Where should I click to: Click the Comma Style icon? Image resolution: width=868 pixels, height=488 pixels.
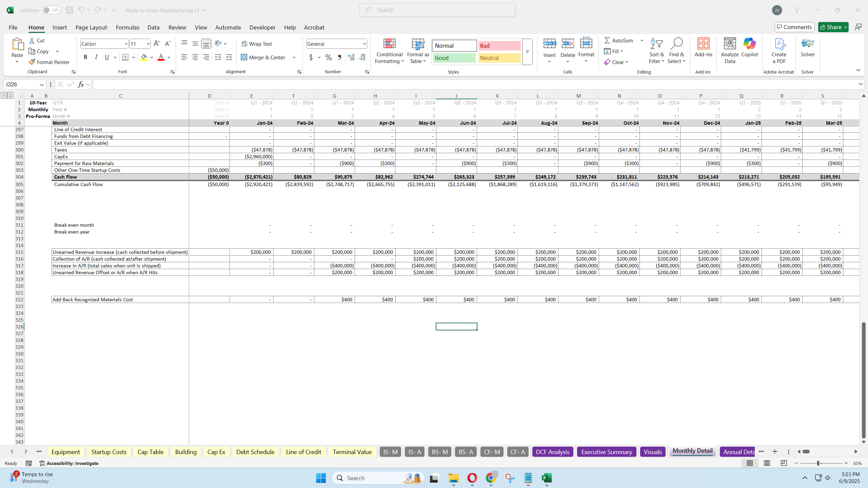click(339, 57)
